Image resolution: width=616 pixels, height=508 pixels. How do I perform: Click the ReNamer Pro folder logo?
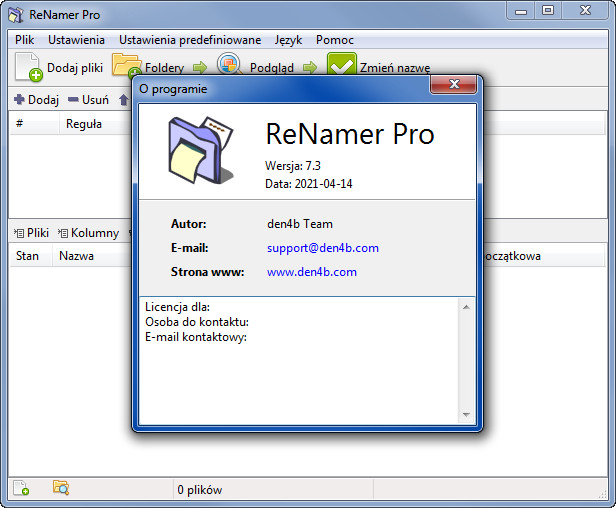click(201, 150)
